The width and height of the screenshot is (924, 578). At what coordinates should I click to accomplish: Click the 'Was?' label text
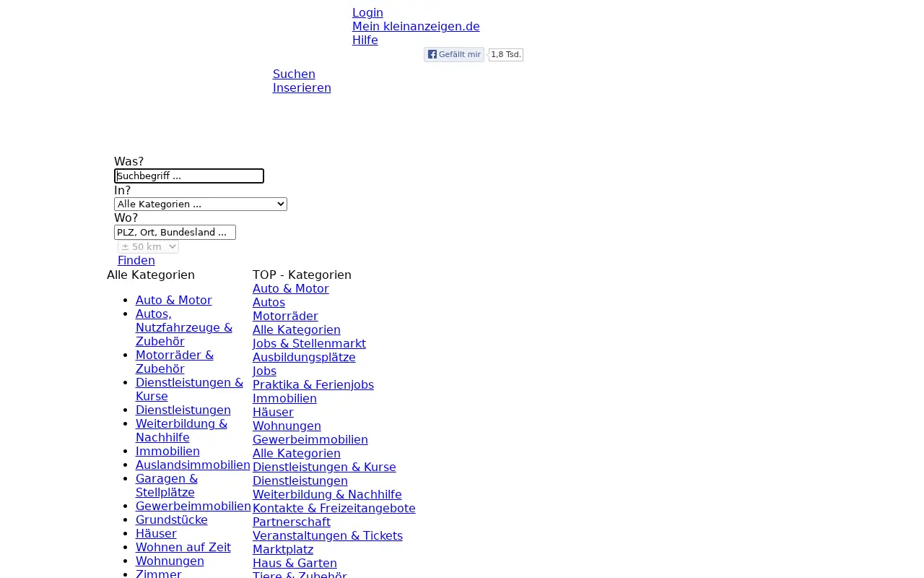[x=128, y=161]
